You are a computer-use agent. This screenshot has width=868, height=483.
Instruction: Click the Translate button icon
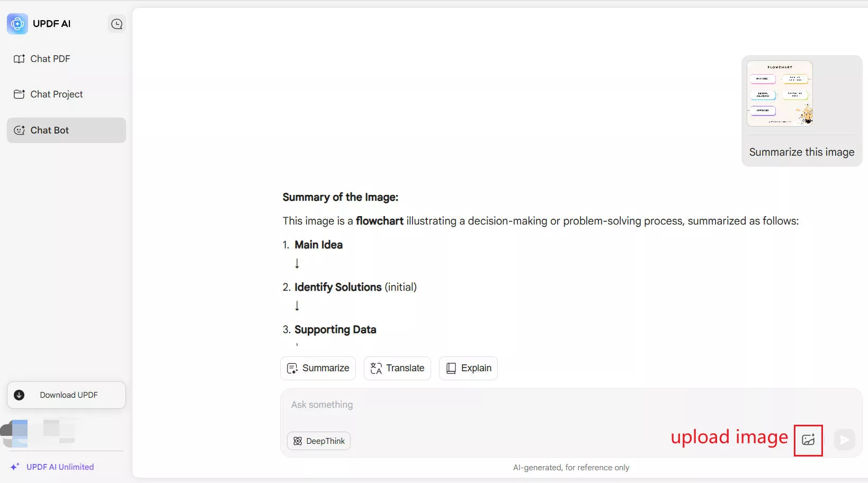[x=376, y=368]
